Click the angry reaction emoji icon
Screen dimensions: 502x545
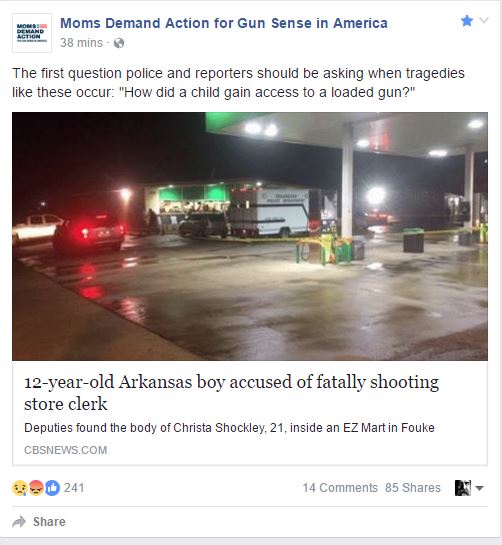point(36,488)
